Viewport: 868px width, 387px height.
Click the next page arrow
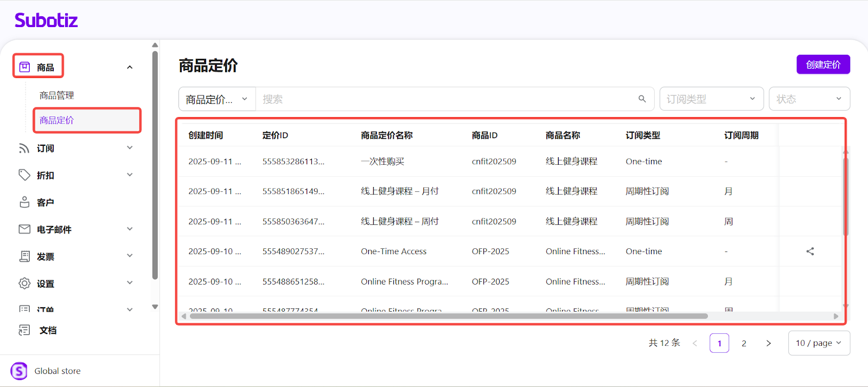point(768,343)
